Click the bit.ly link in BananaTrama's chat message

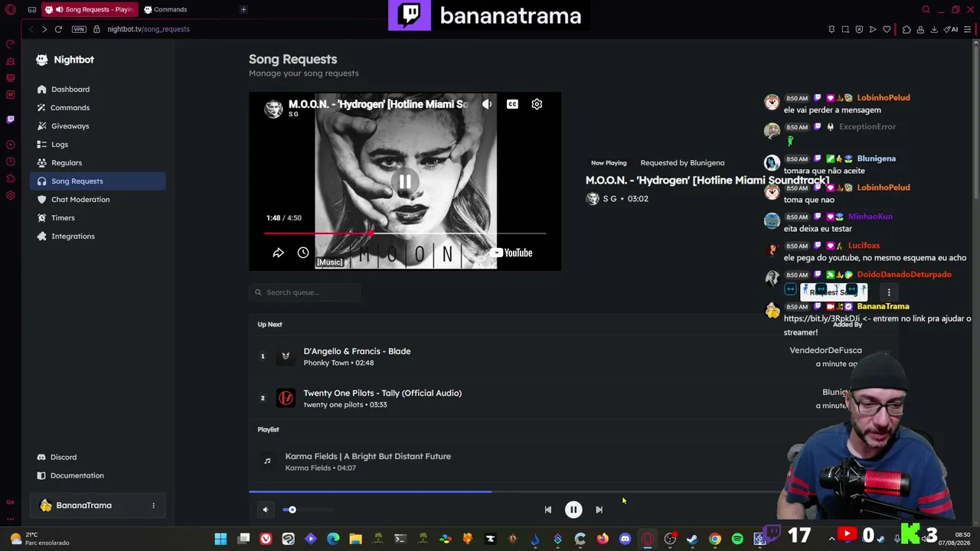pyautogui.click(x=822, y=319)
